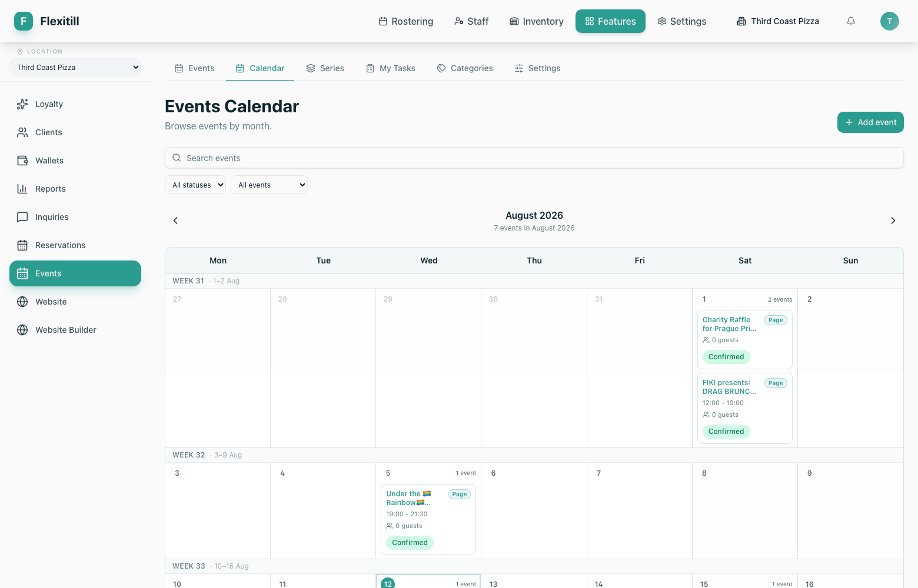This screenshot has width=918, height=588.
Task: Click the Add event button
Action: click(870, 122)
